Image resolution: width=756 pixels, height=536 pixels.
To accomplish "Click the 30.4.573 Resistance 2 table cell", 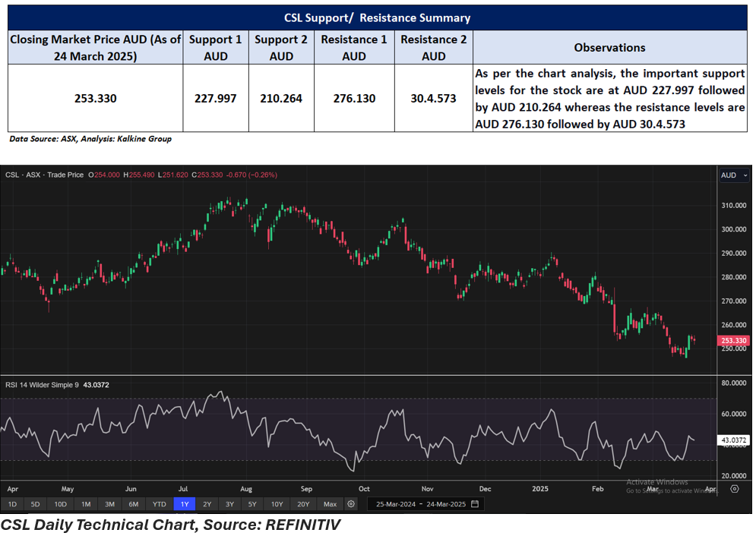I will [x=433, y=98].
